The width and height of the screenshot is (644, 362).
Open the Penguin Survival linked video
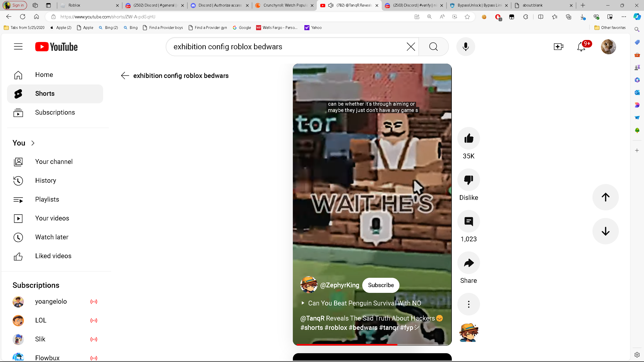point(364,303)
